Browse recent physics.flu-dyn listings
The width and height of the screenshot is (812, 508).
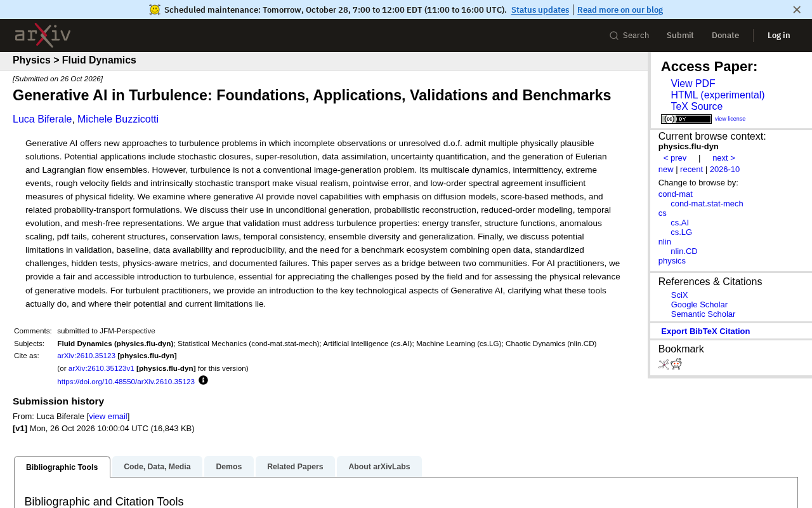(691, 170)
